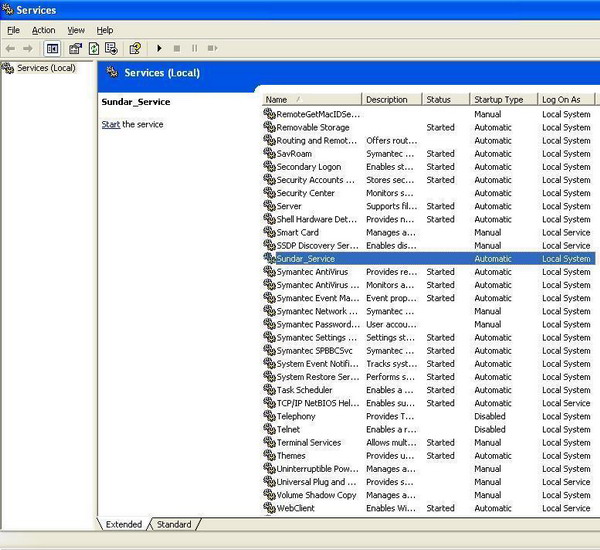Click the Disabled startup type of Telnet
Viewport: 600px width, 550px height.
490,429
